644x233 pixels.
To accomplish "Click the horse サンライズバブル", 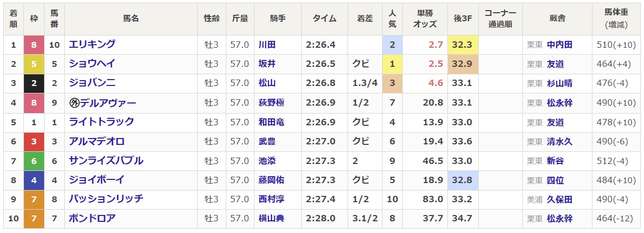I will click(x=106, y=161).
